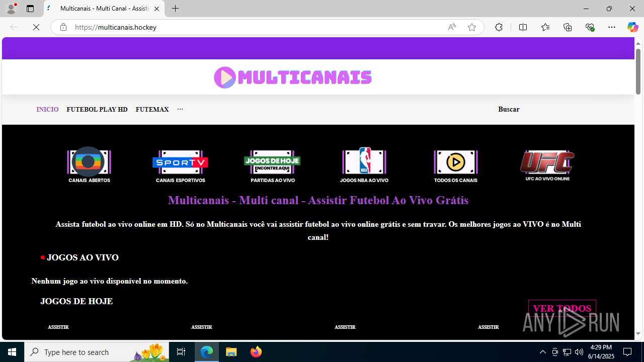Select the Multicanais browser tab
Screen dimensions: 644x362
(x=104, y=9)
